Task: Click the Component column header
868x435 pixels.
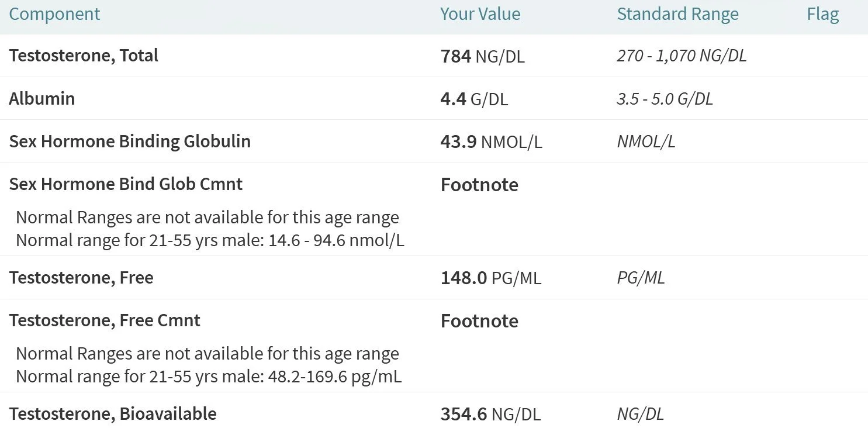Action: (54, 14)
